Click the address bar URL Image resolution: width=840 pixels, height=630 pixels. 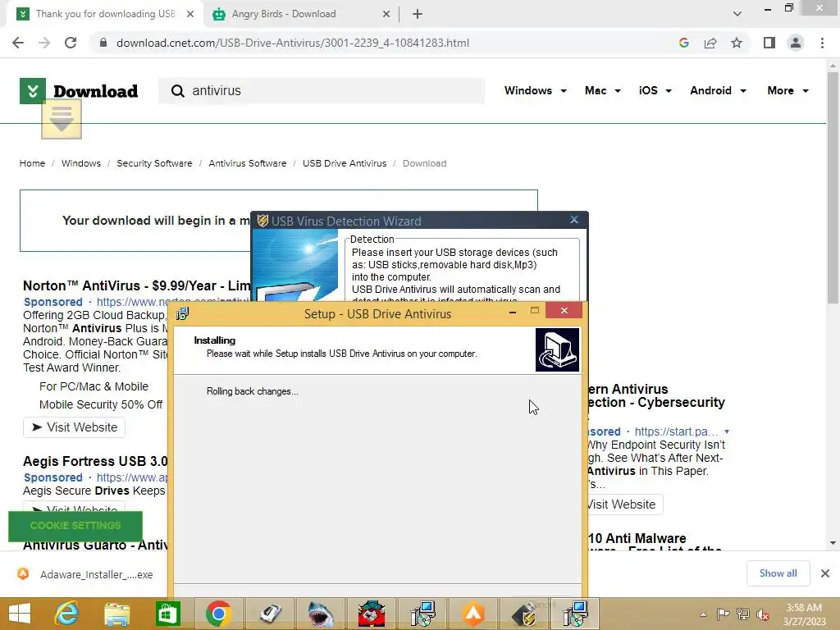[x=293, y=43]
